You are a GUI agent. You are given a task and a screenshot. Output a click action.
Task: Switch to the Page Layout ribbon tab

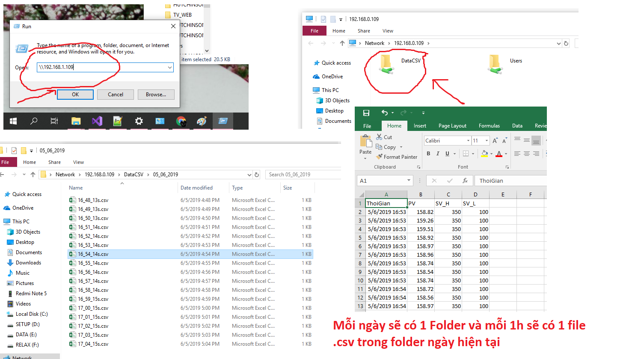(452, 126)
